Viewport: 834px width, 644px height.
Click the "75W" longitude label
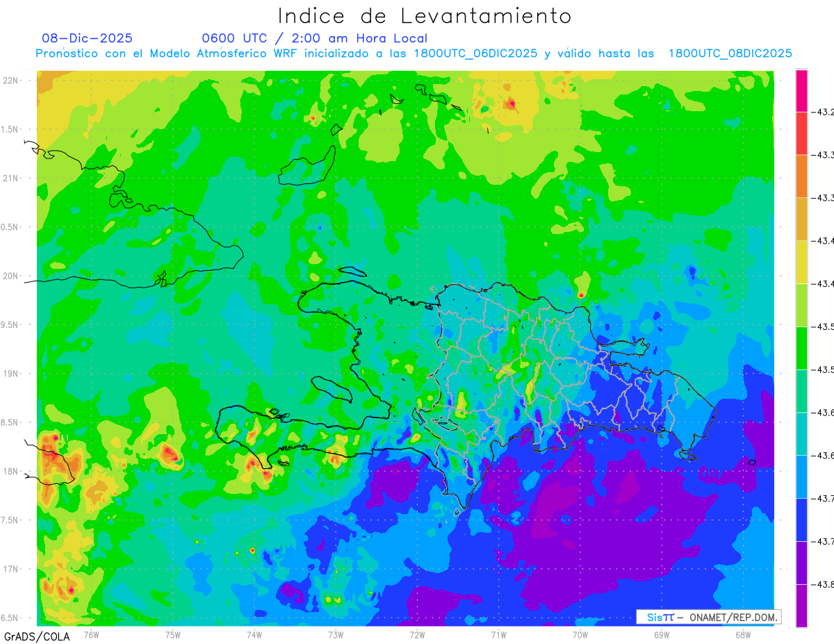(172, 634)
